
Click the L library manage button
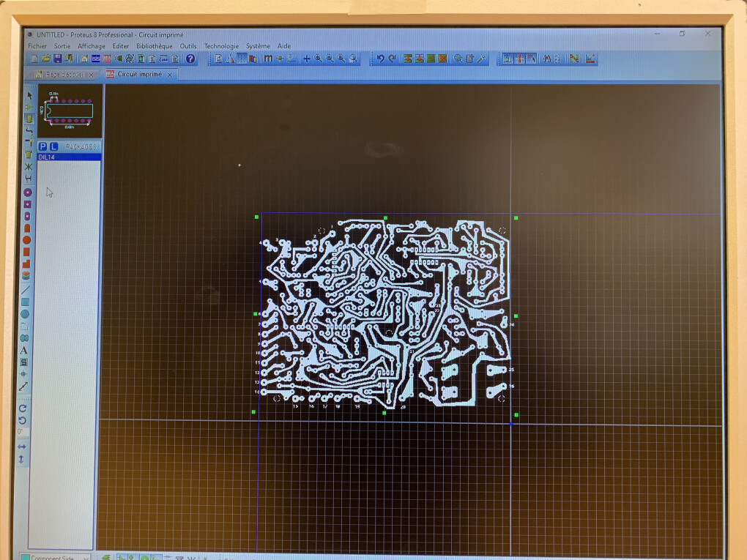tap(53, 146)
